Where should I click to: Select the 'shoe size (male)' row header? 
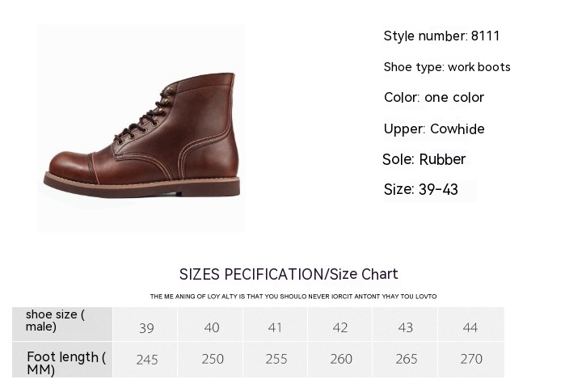[x=55, y=321]
